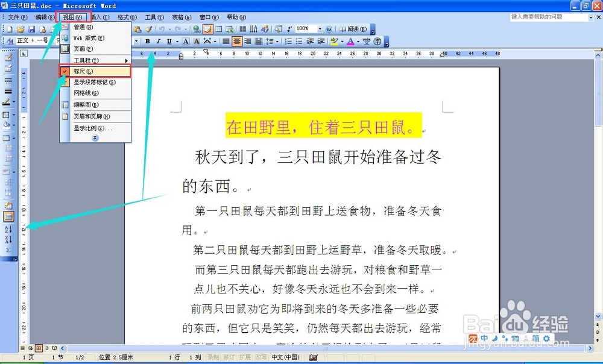Click the 阅读 reading layout button
This screenshot has width=603, height=364.
[353, 29]
